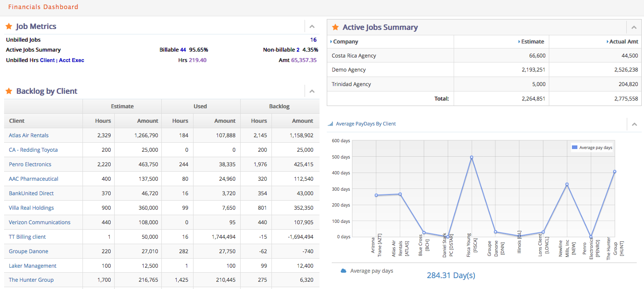This screenshot has height=289, width=644.
Task: Open Villa Real Holdings client
Action: pyautogui.click(x=31, y=208)
